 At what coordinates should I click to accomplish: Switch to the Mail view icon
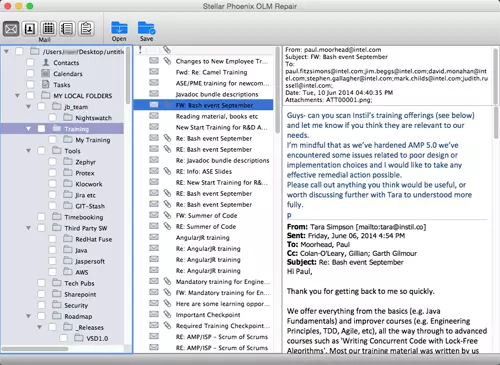pyautogui.click(x=11, y=29)
